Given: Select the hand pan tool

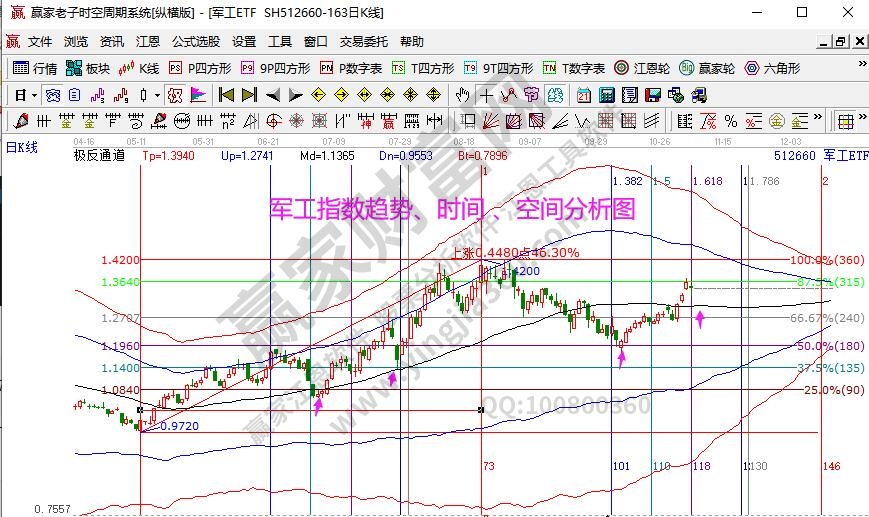Looking at the screenshot, I should [x=462, y=95].
